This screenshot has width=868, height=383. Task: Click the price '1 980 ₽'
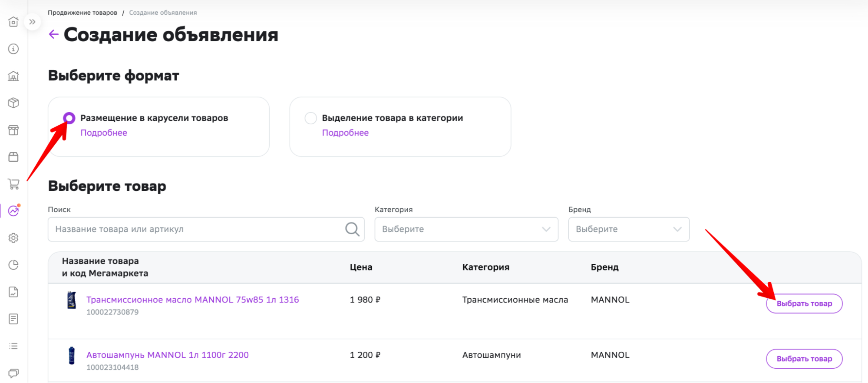(x=365, y=300)
